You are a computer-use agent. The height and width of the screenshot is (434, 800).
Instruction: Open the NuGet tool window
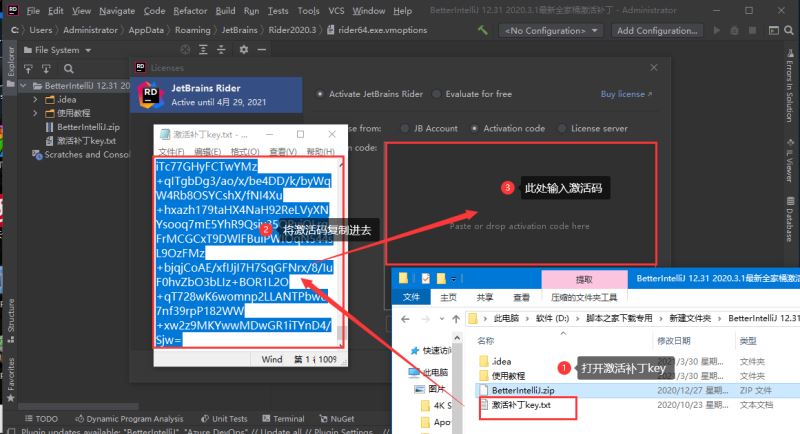(337, 419)
